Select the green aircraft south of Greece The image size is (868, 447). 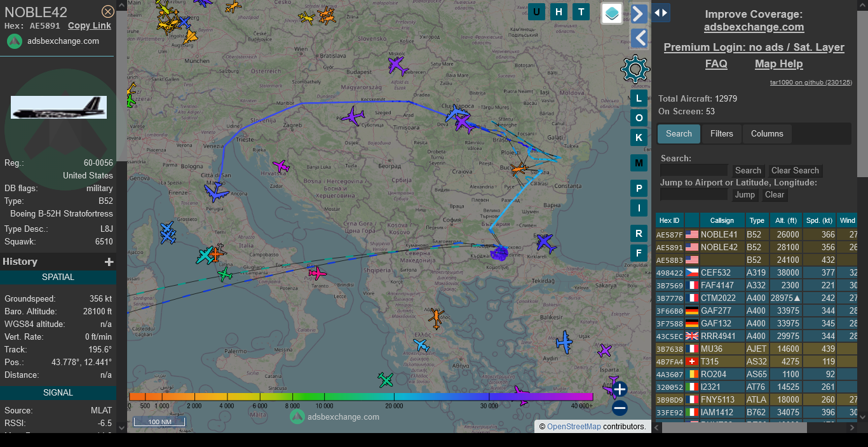click(x=386, y=380)
